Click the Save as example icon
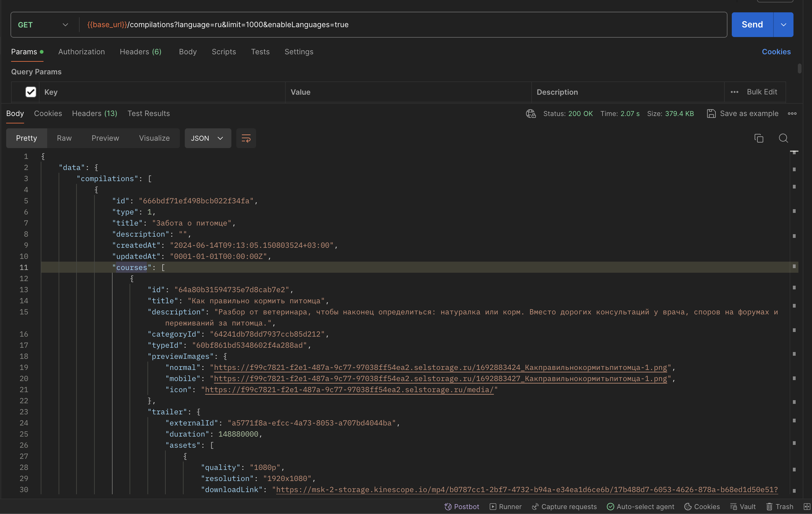 pos(711,114)
